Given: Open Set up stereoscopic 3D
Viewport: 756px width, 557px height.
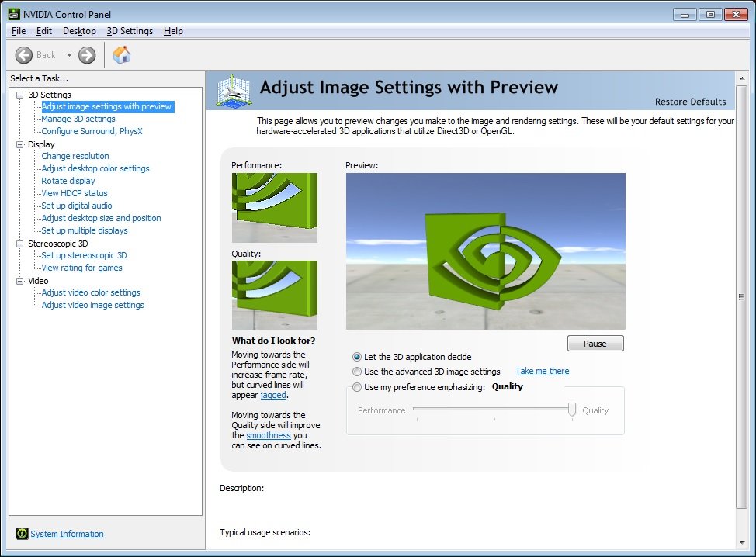Looking at the screenshot, I should pos(84,255).
